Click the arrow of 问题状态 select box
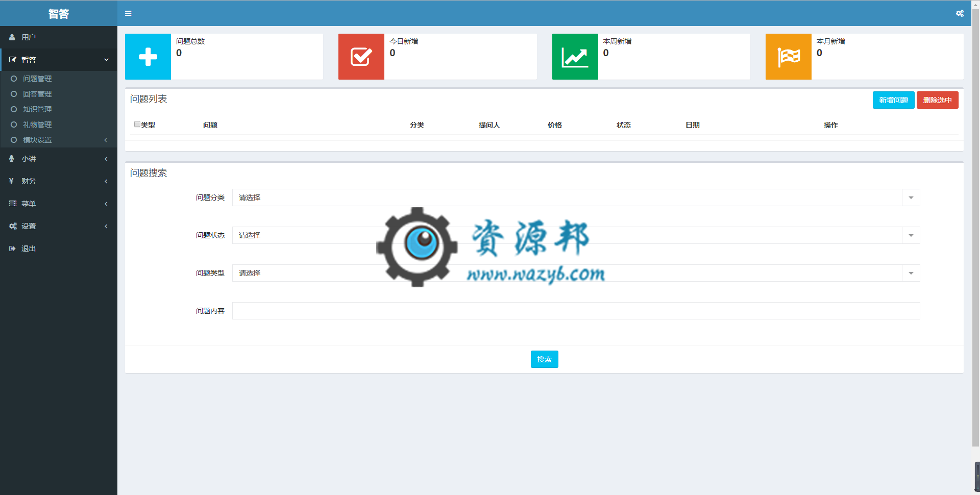The height and width of the screenshot is (495, 980). (911, 235)
